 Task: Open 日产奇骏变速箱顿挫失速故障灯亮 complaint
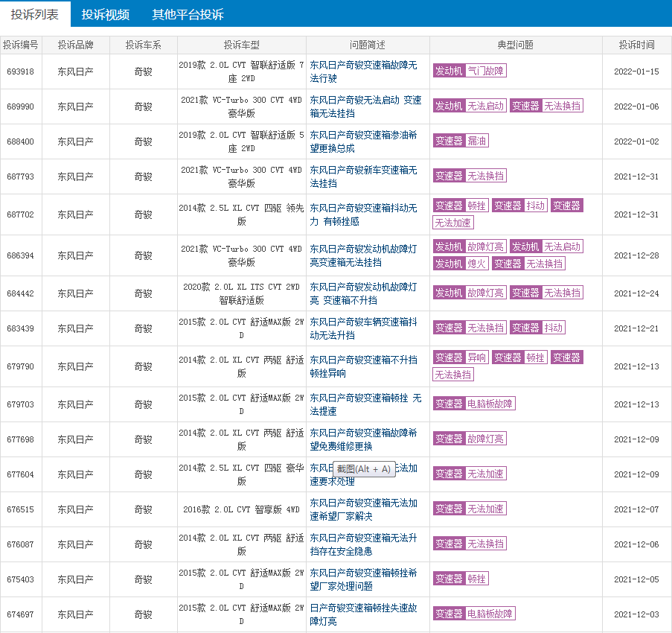(363, 614)
